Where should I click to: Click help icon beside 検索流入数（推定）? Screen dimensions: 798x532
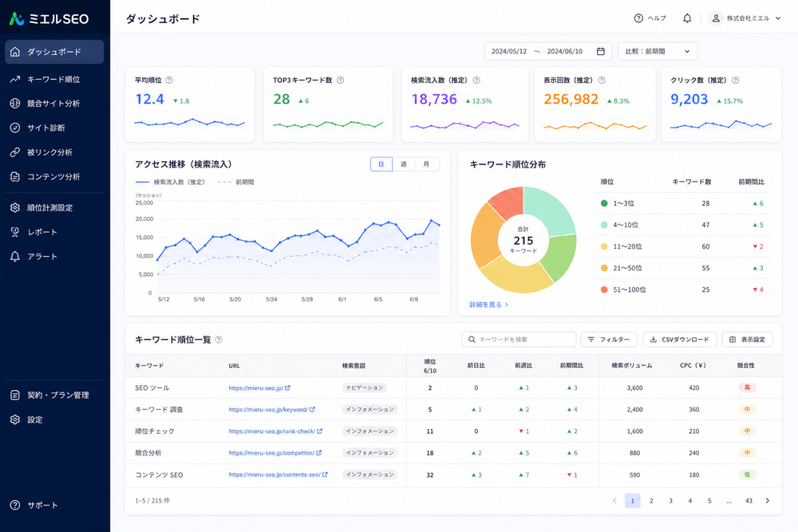[476, 80]
